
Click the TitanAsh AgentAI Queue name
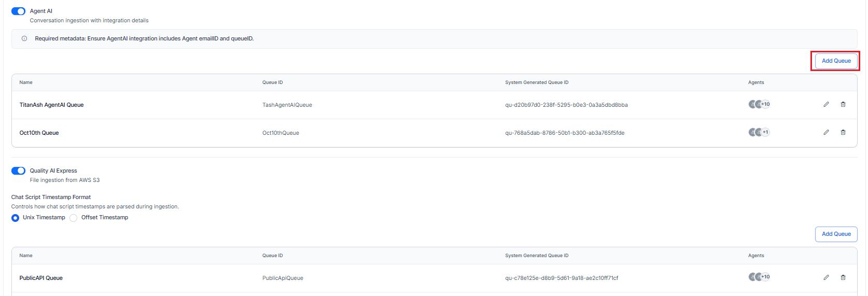point(51,105)
